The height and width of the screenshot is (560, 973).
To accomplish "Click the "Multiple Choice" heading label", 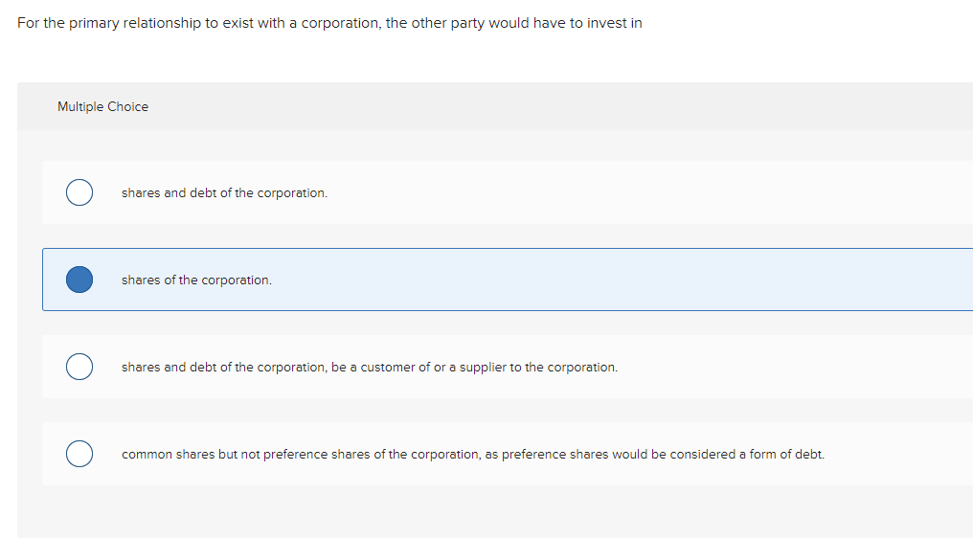I will point(102,107).
